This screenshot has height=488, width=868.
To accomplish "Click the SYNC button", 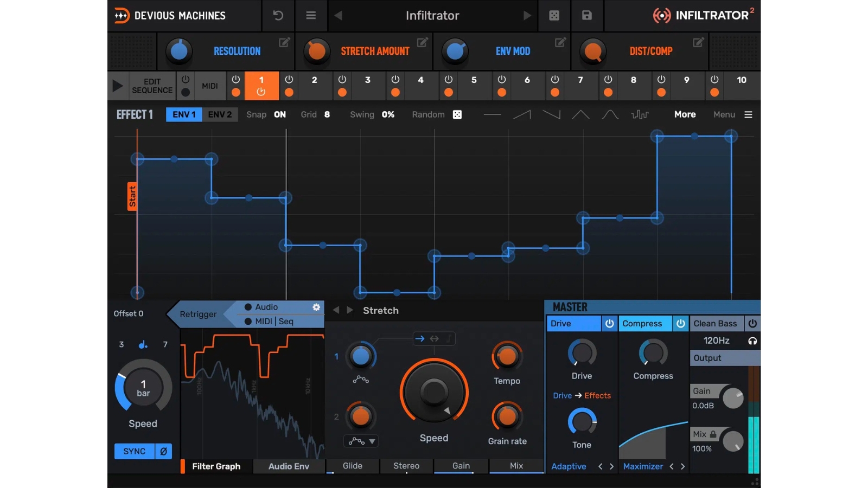I will click(x=135, y=451).
